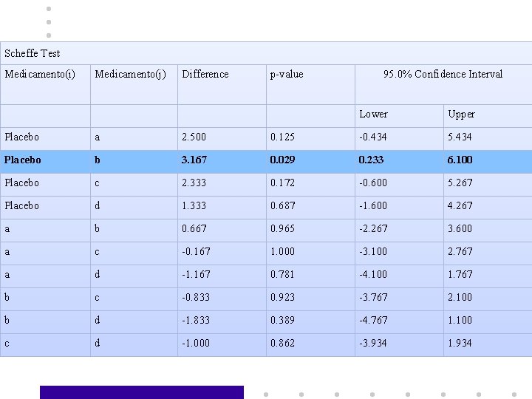532x399 pixels.
Task: Click p-value 0.172
Action: point(282,183)
